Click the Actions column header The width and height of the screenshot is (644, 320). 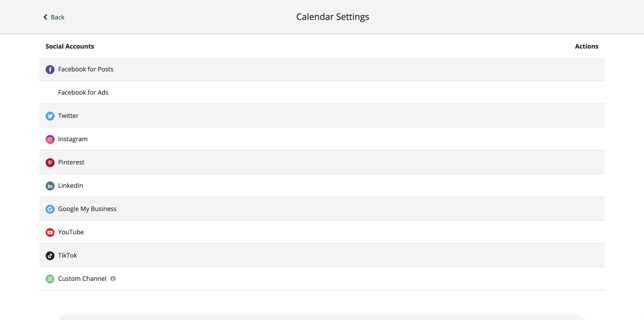point(586,46)
